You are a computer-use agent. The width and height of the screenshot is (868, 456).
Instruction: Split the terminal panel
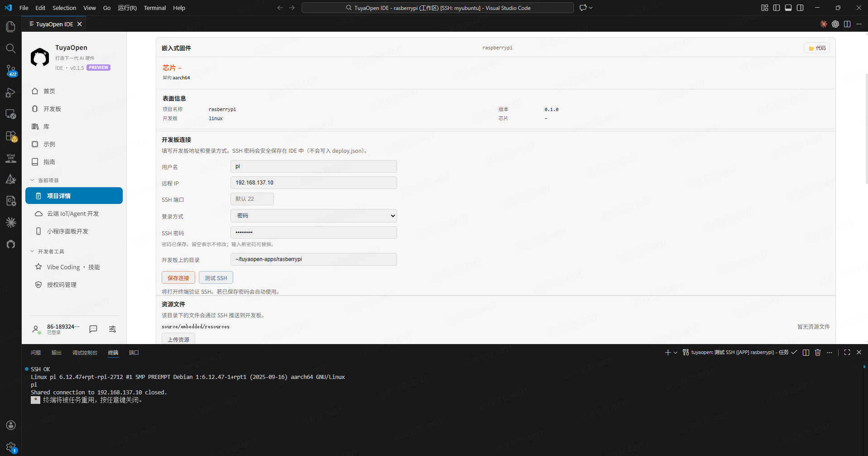point(806,352)
